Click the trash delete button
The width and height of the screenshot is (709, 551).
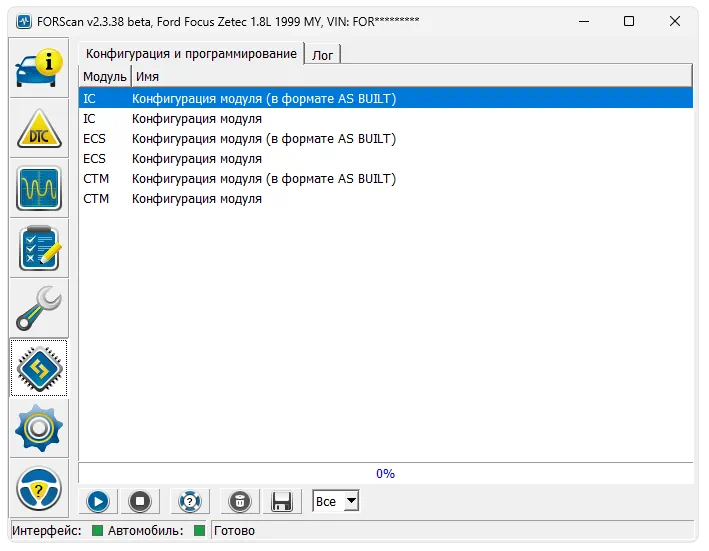click(x=240, y=501)
